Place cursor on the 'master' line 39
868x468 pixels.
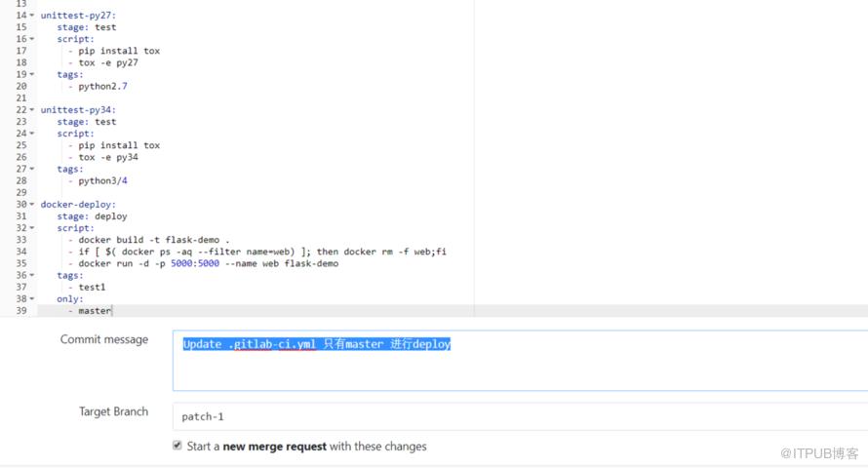pos(95,311)
